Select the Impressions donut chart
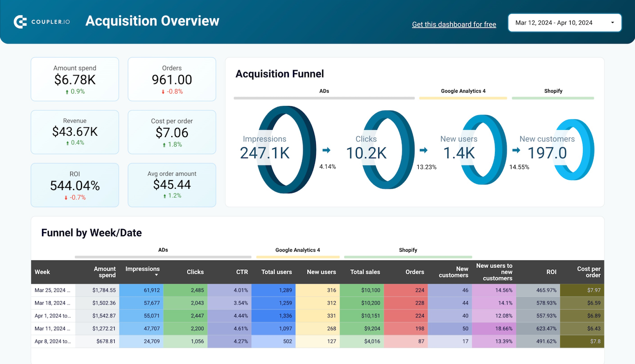635x364 pixels. point(286,149)
